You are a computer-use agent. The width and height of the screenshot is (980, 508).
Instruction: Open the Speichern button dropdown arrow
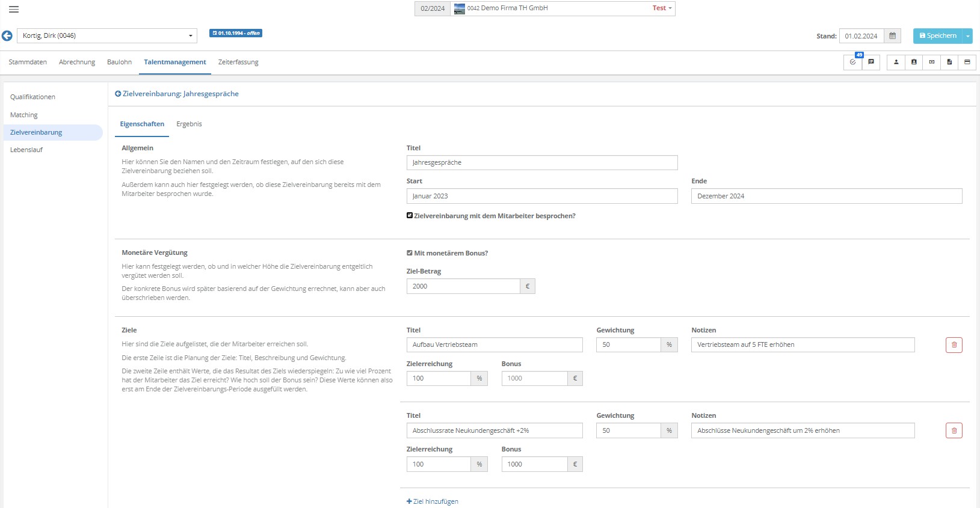(967, 36)
